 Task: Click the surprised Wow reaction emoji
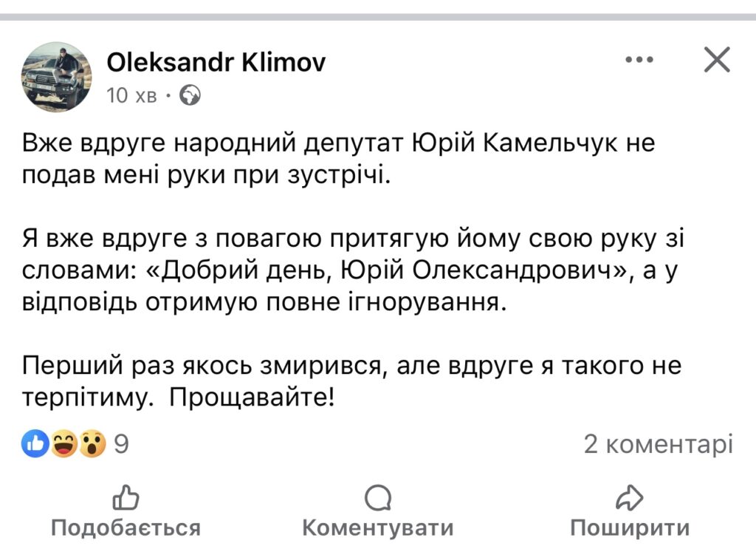click(93, 444)
